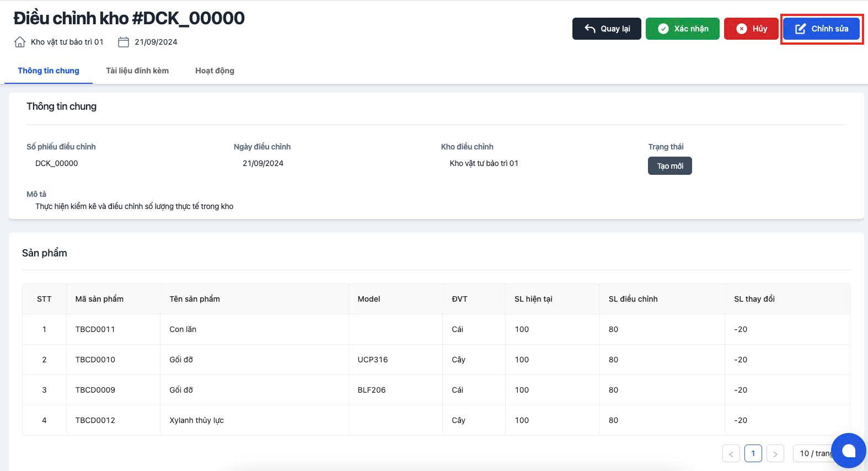Click the warehouse house icon in header
Screen dimensions: 868x471
pyautogui.click(x=20, y=42)
